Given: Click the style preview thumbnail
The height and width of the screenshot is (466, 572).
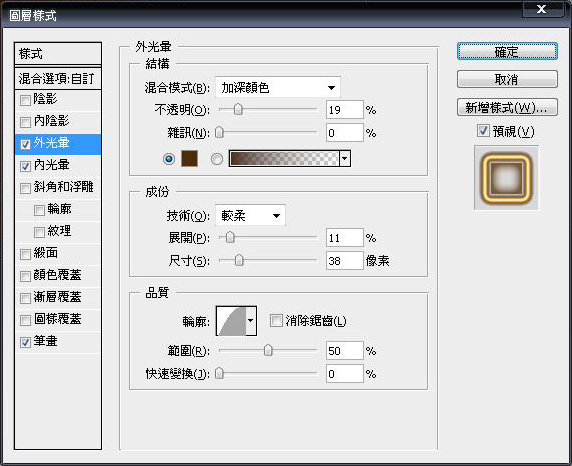Looking at the screenshot, I should click(506, 178).
